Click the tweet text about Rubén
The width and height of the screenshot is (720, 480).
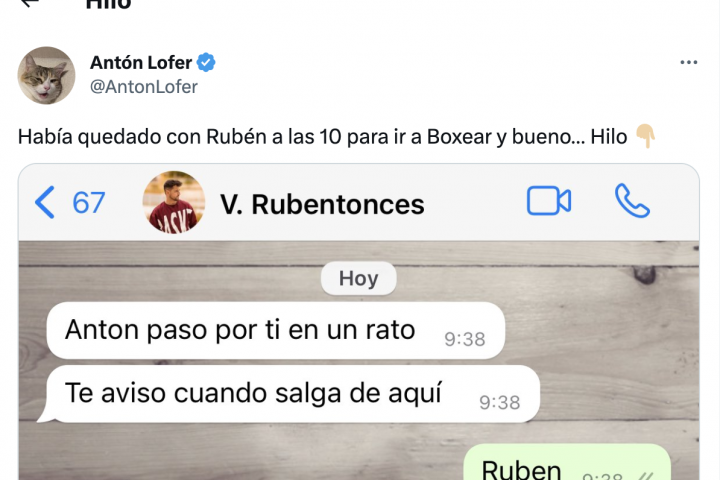(322, 137)
